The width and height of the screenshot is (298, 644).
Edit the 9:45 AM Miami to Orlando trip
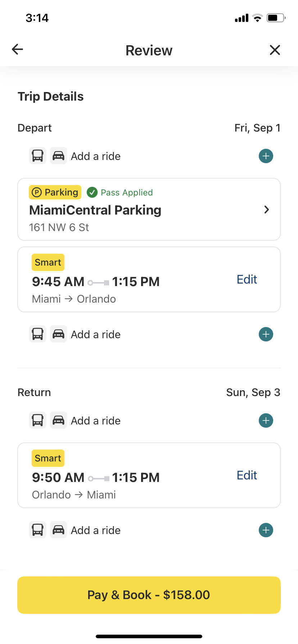(x=247, y=280)
